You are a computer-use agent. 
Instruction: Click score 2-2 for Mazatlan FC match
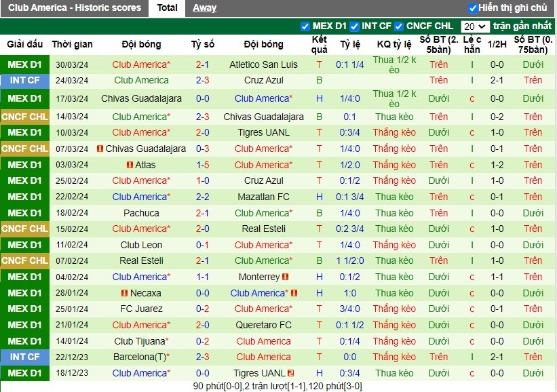tap(202, 197)
